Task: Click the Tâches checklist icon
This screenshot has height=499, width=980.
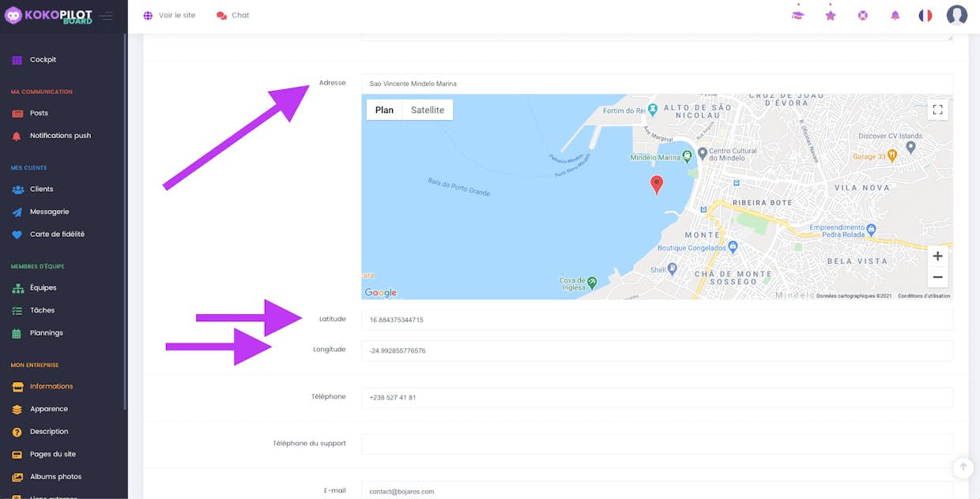Action: coord(17,311)
